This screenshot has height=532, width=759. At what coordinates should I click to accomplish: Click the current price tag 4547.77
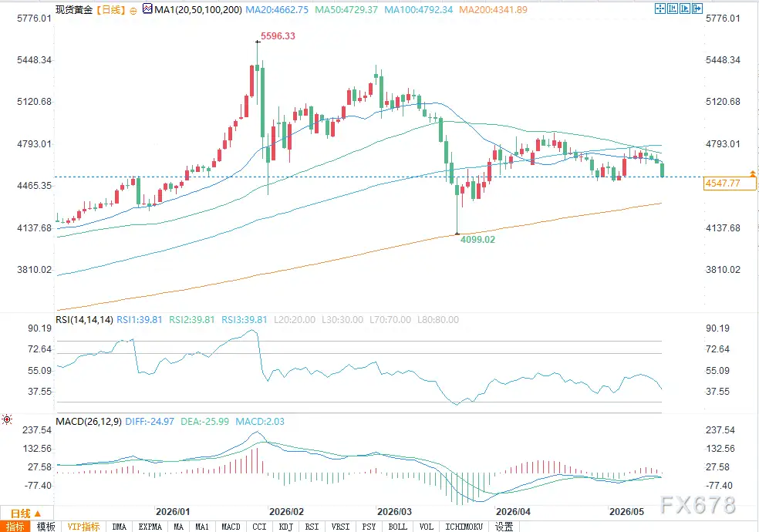pos(730,184)
